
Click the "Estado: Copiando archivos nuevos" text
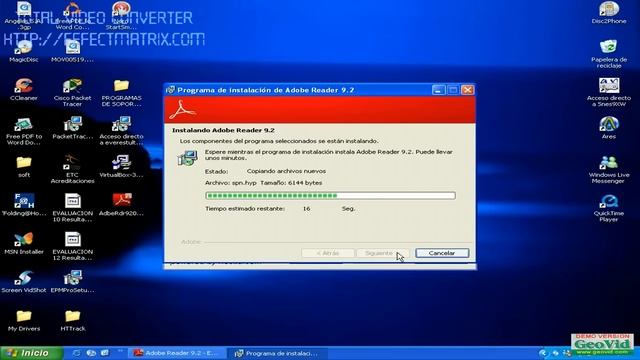pyautogui.click(x=265, y=171)
